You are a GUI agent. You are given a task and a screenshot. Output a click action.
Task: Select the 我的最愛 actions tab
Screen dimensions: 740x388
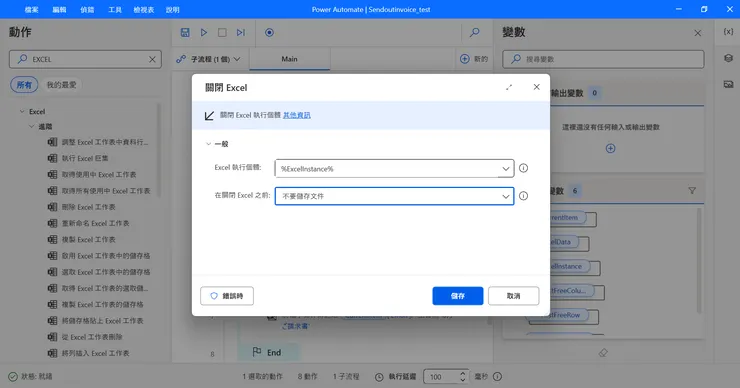61,85
